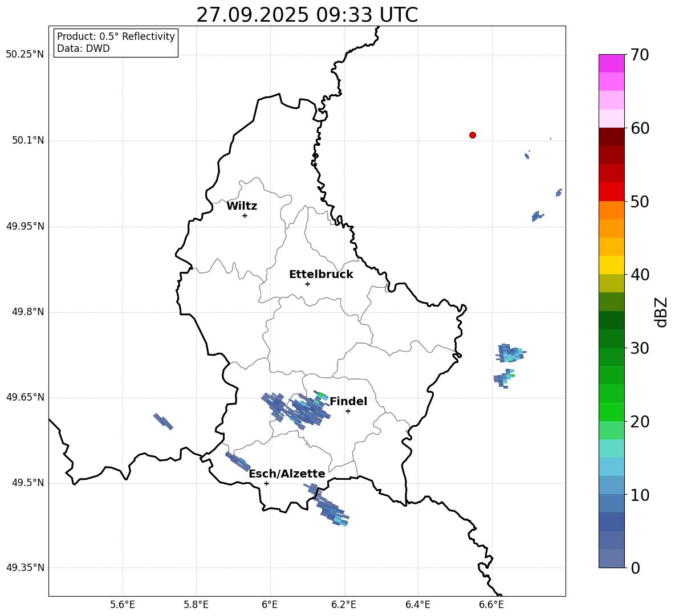
Task: Click the 6°E longitude label
Action: (270, 605)
